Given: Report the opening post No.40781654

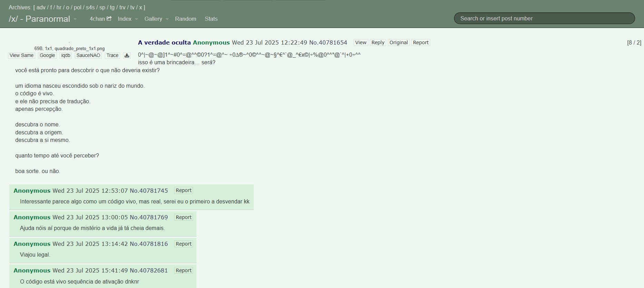Looking at the screenshot, I should pyautogui.click(x=421, y=42).
